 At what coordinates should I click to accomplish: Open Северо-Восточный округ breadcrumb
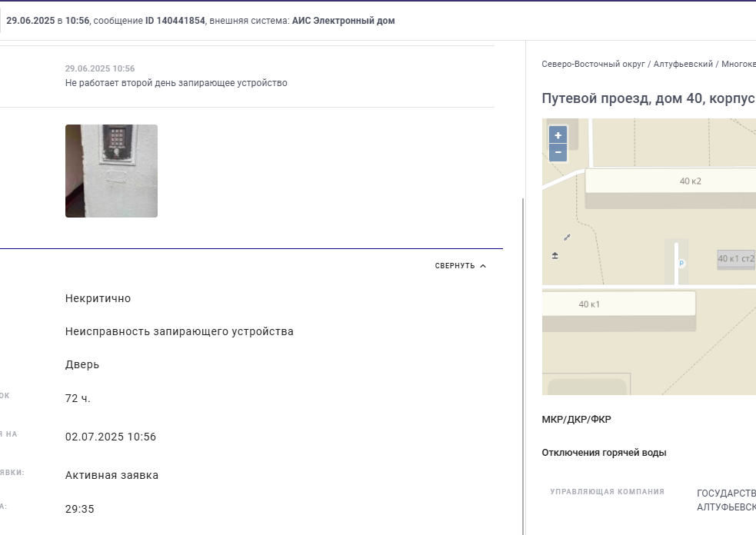593,64
